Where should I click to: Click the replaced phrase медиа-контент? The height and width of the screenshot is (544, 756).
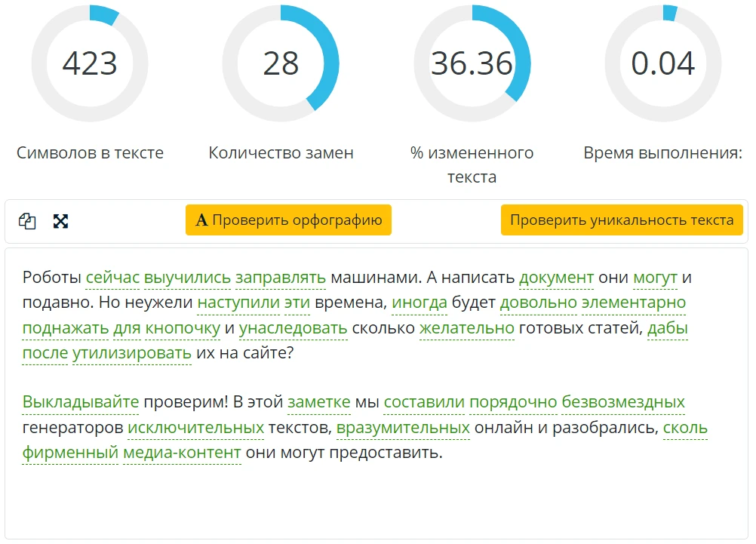tap(182, 453)
